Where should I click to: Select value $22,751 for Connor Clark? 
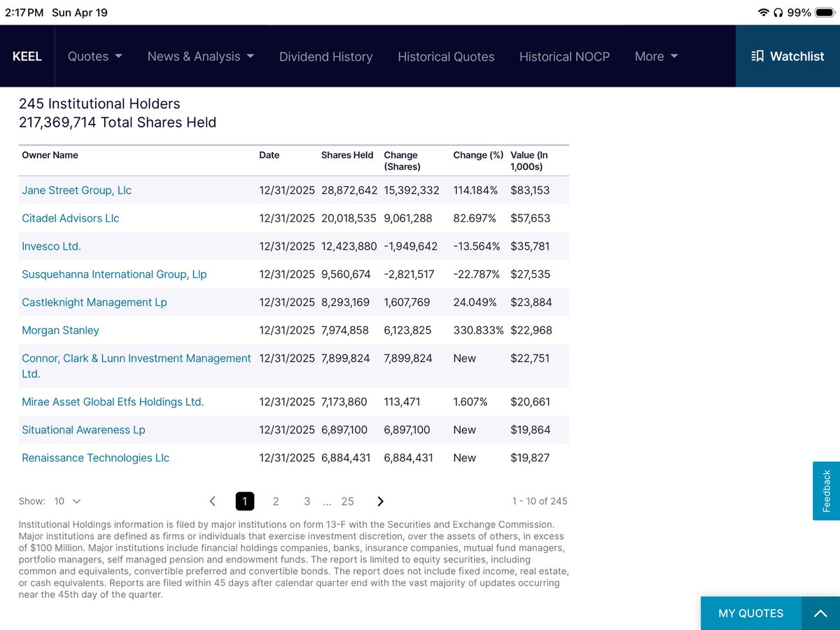coord(530,358)
